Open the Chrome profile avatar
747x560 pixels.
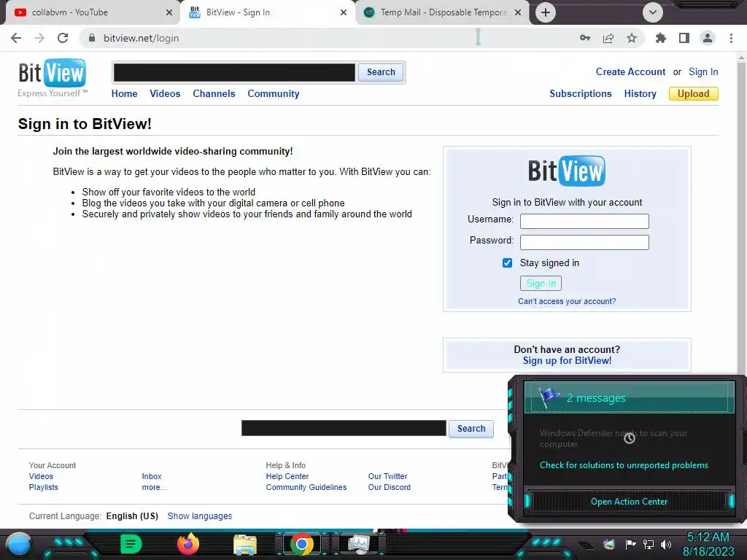coord(708,38)
